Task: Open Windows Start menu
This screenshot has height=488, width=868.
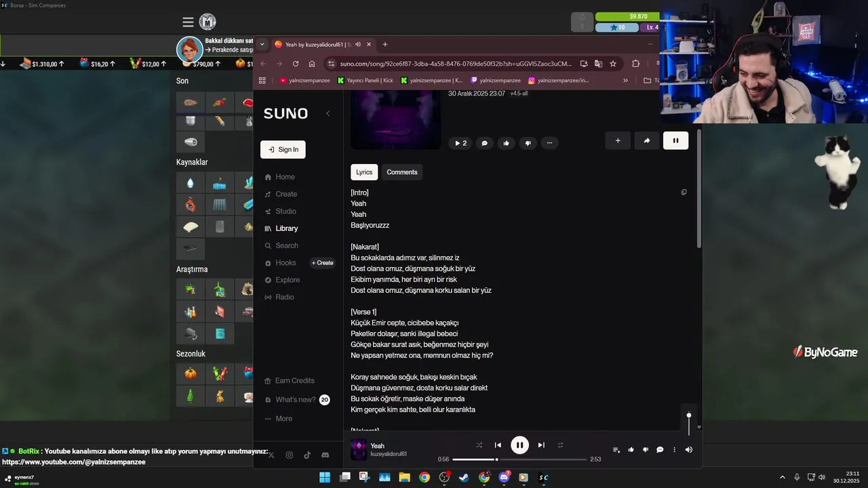Action: [325, 477]
